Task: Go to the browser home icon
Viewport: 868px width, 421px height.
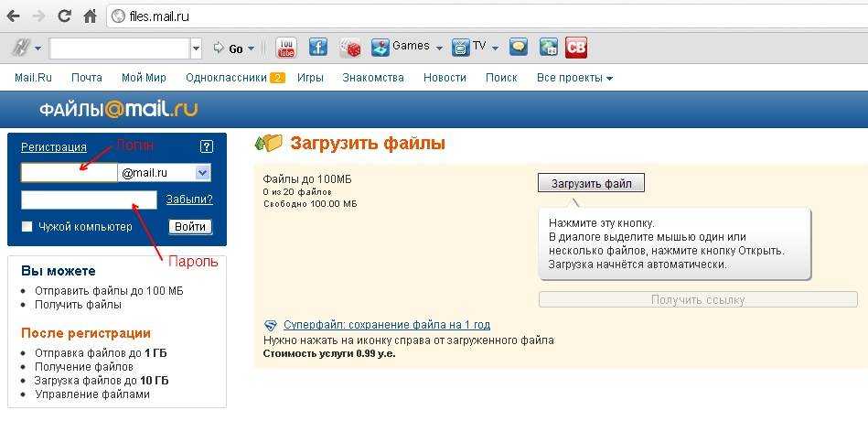Action: pyautogui.click(x=90, y=16)
